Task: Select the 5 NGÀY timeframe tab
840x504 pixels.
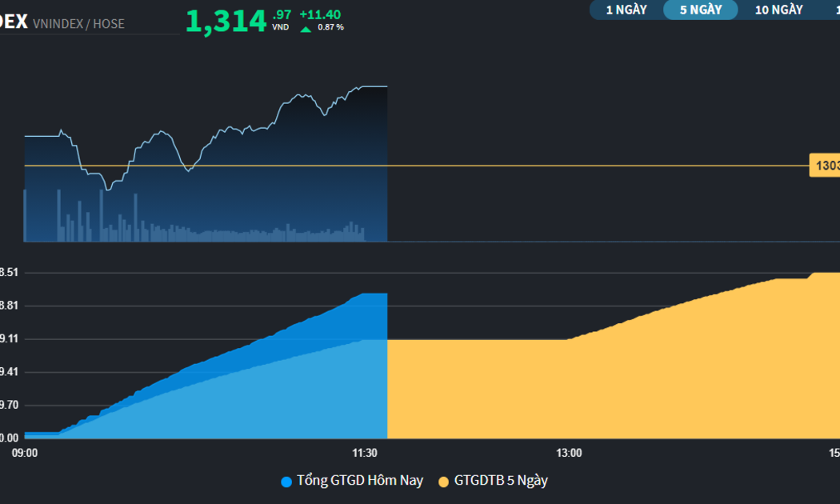Action: point(701,10)
